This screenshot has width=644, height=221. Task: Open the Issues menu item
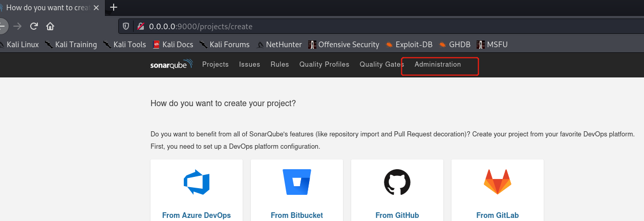point(250,65)
